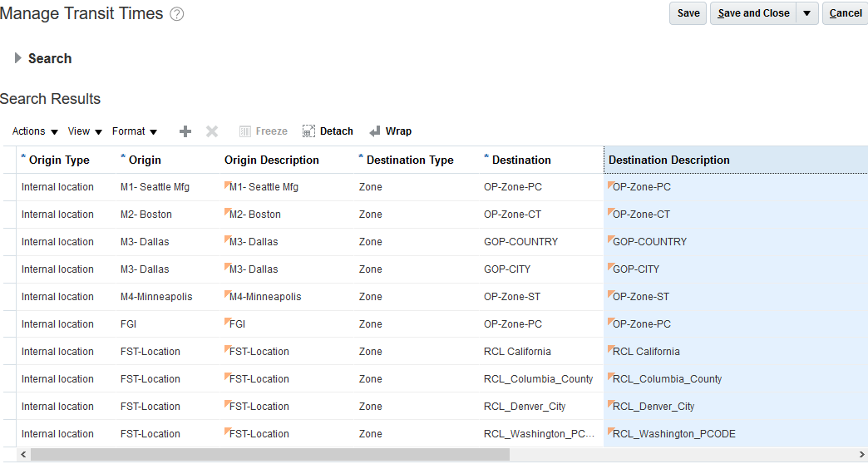The width and height of the screenshot is (868, 464).
Task: Expand the Search section
Action: [18, 58]
